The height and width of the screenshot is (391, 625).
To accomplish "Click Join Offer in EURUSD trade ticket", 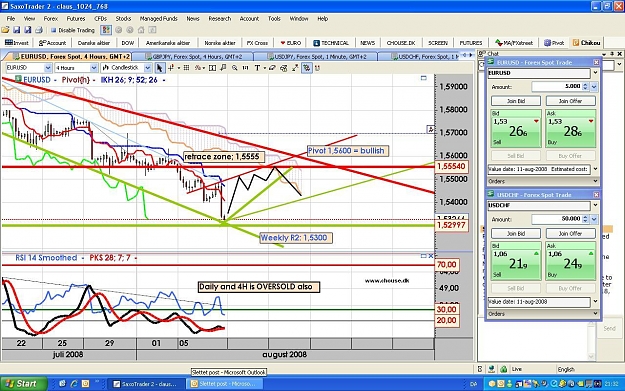I will [x=570, y=101].
